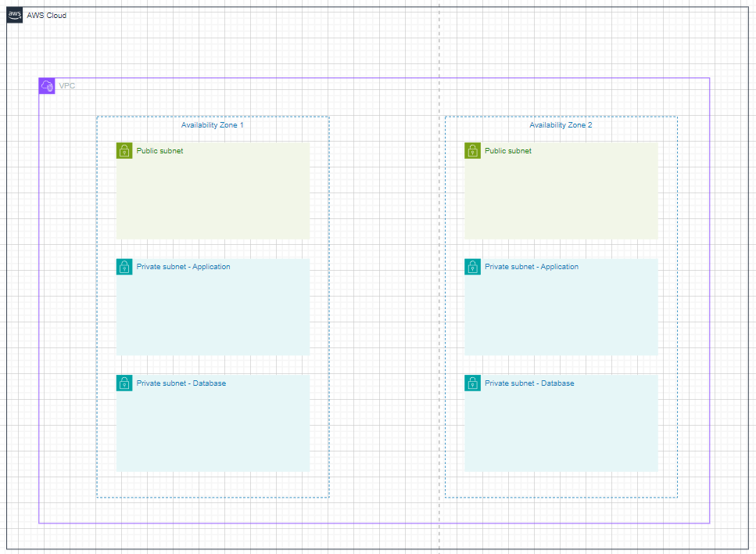Select Public subnet label in Zone 2
This screenshot has width=756, height=554.
(508, 150)
